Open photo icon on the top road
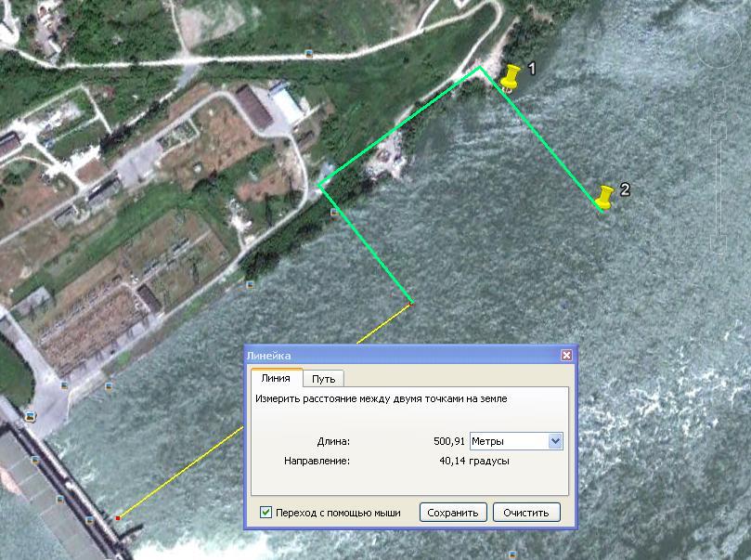 coord(308,53)
